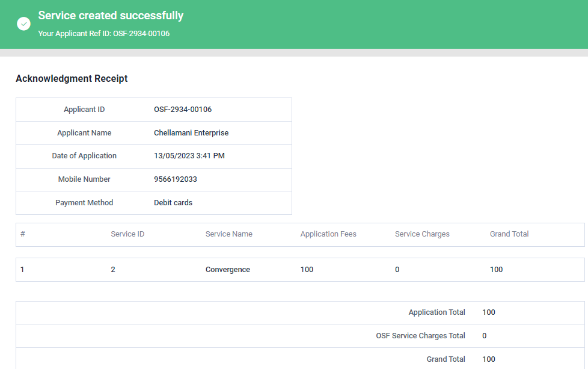Click the Applicant ID label in the table
This screenshot has height=369, width=588.
(x=84, y=110)
